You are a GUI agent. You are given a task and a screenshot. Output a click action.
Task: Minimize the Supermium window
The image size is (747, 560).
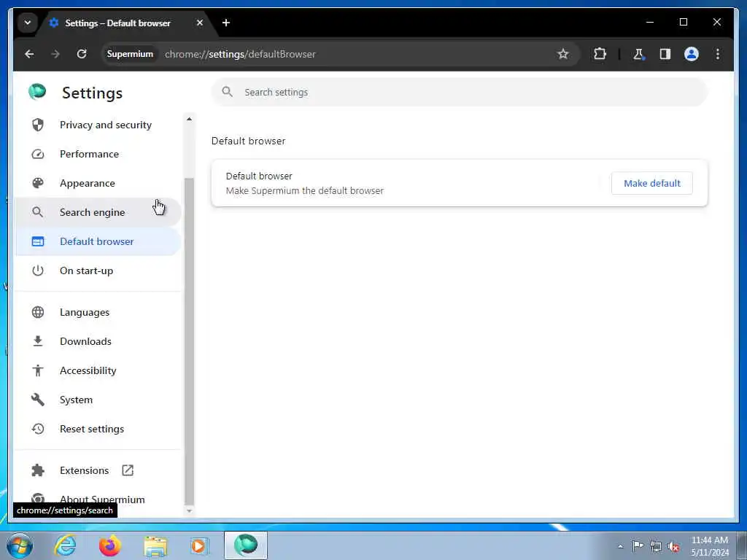(x=650, y=22)
